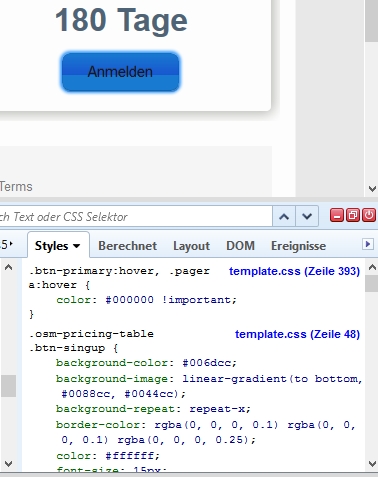Jump to previous search match in Firebug
The width and height of the screenshot is (378, 477).
tap(284, 217)
